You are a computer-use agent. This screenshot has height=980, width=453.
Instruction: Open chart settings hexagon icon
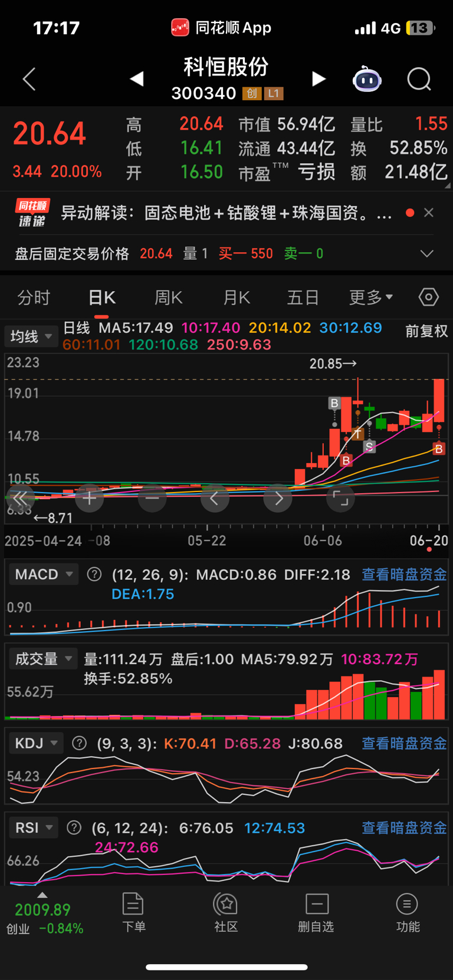click(x=429, y=297)
